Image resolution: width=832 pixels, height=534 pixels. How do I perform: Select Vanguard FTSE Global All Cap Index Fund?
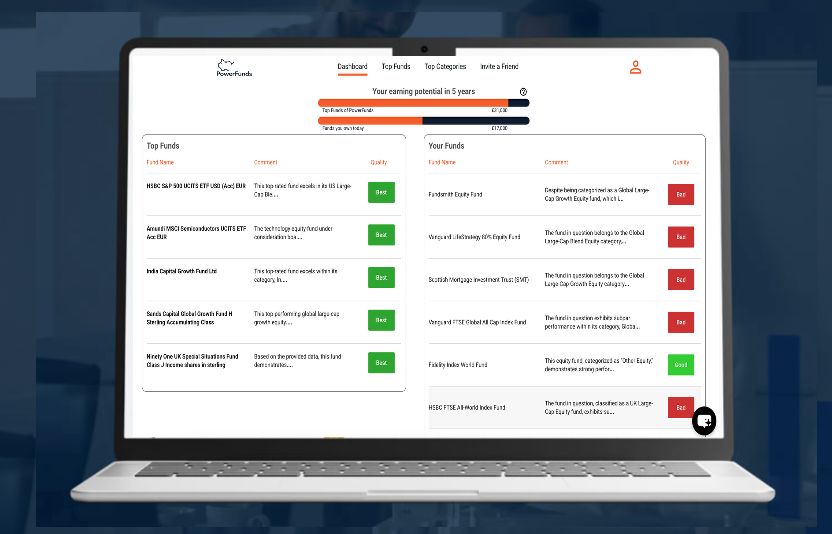tap(477, 322)
